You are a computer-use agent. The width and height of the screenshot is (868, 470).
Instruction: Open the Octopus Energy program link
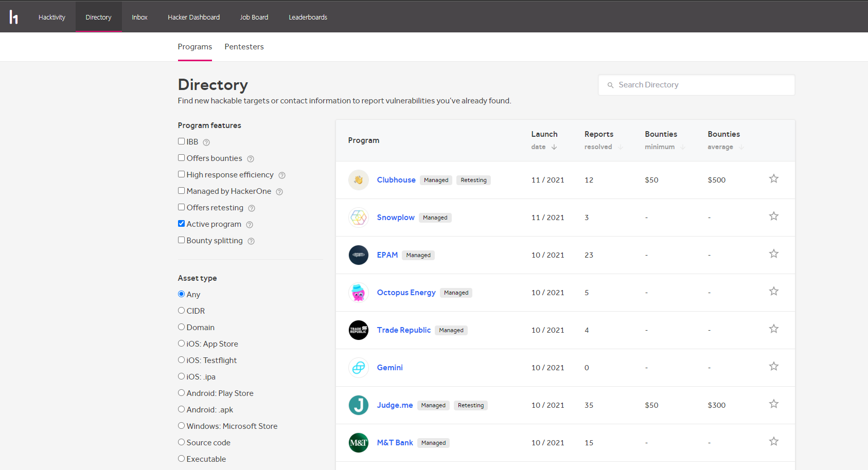(406, 293)
